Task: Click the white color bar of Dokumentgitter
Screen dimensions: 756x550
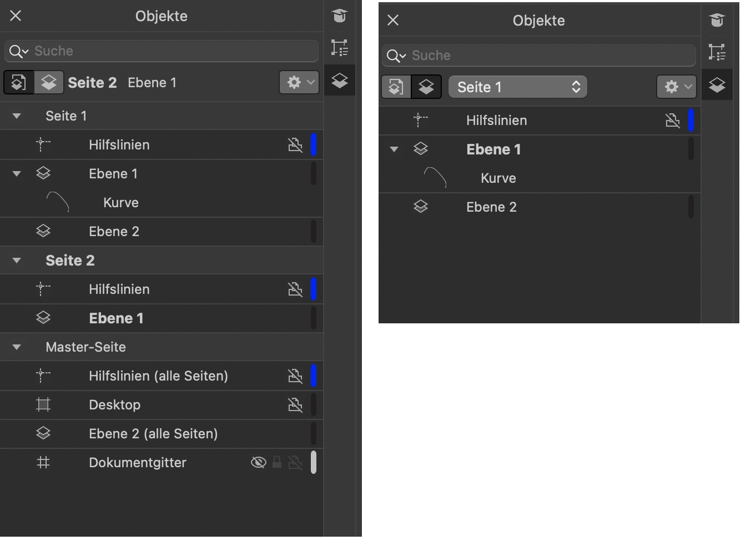Action: pyautogui.click(x=314, y=463)
